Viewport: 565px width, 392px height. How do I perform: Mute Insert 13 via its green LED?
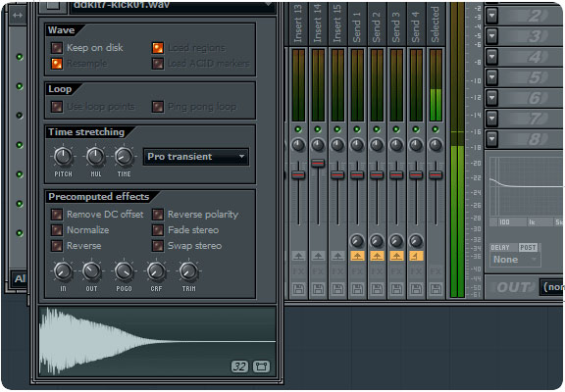tap(298, 129)
